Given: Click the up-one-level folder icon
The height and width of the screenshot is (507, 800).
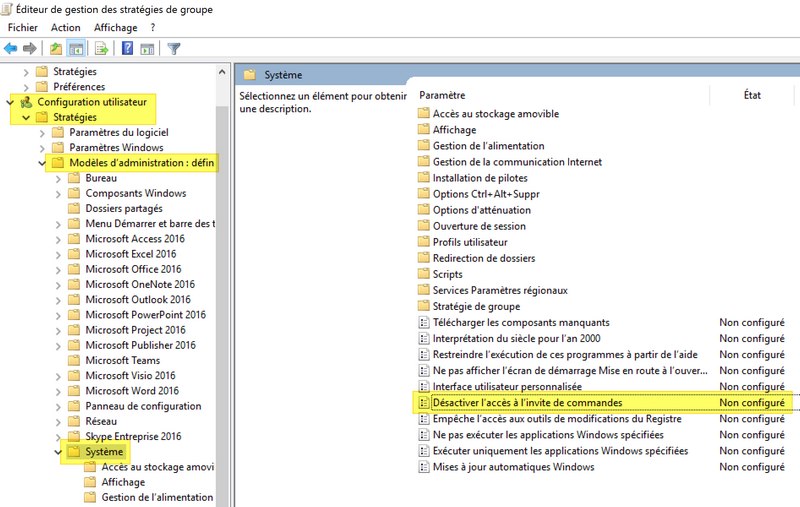Looking at the screenshot, I should point(56,48).
